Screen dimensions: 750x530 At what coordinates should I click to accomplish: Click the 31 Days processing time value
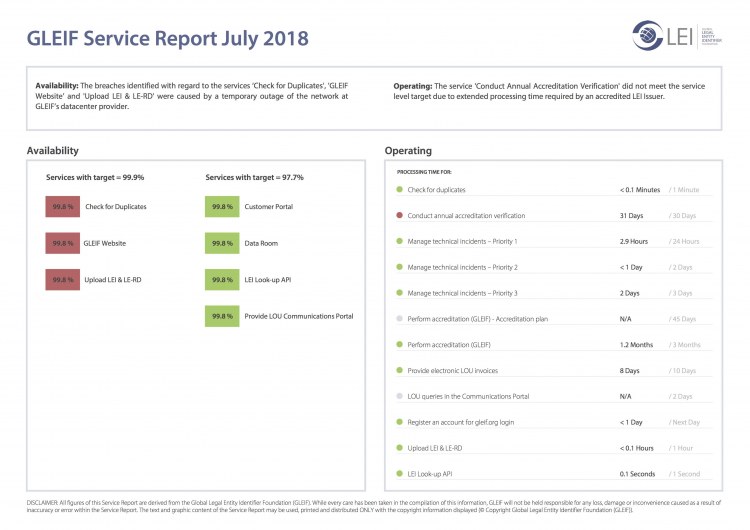[630, 215]
